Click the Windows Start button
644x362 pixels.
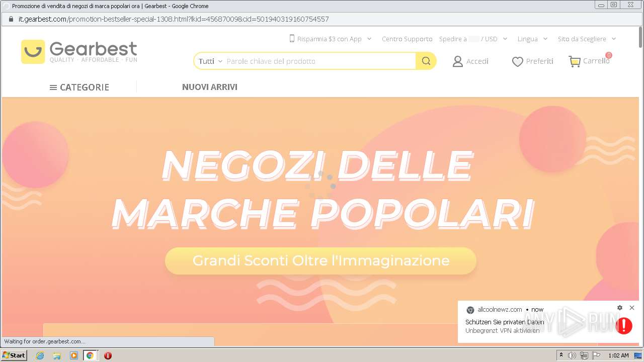[x=14, y=355]
